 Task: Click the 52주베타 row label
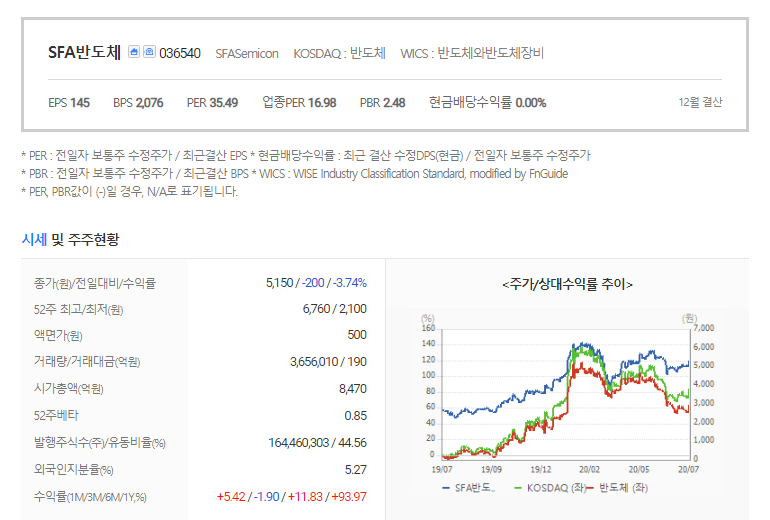tap(56, 415)
